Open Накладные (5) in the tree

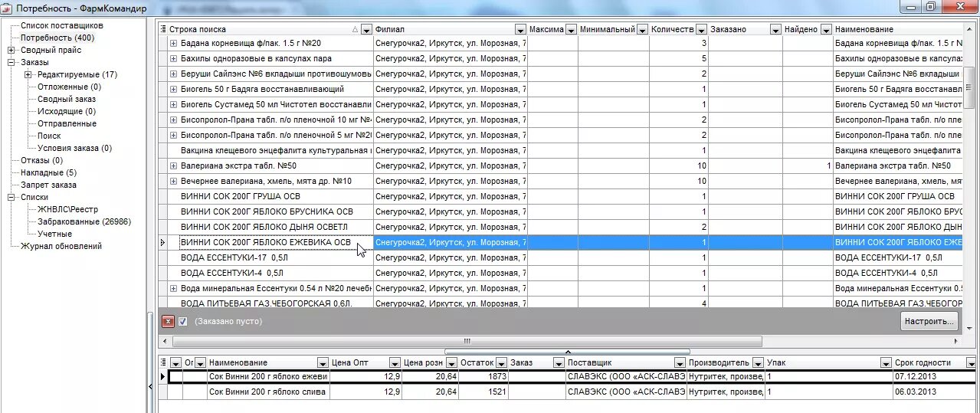pyautogui.click(x=48, y=172)
